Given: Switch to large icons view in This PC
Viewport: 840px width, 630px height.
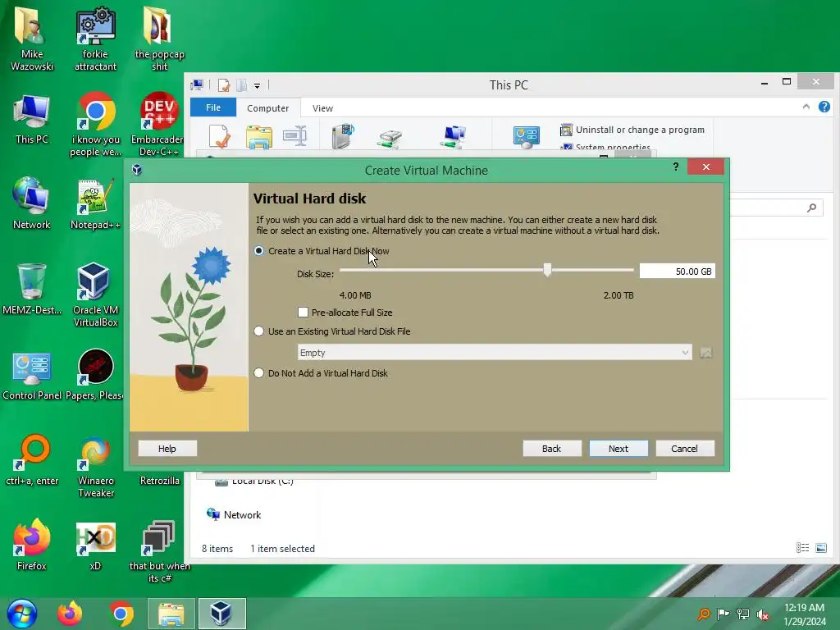Looking at the screenshot, I should (820, 547).
